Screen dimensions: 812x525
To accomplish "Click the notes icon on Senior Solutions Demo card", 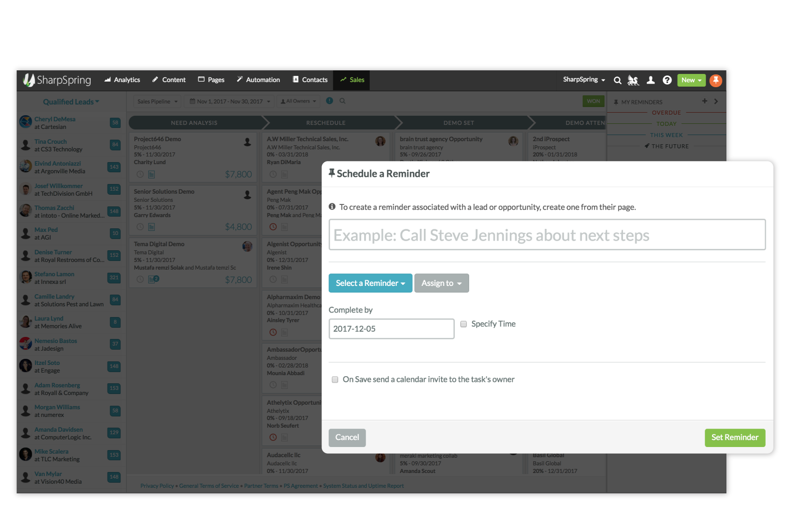I will point(151,227).
